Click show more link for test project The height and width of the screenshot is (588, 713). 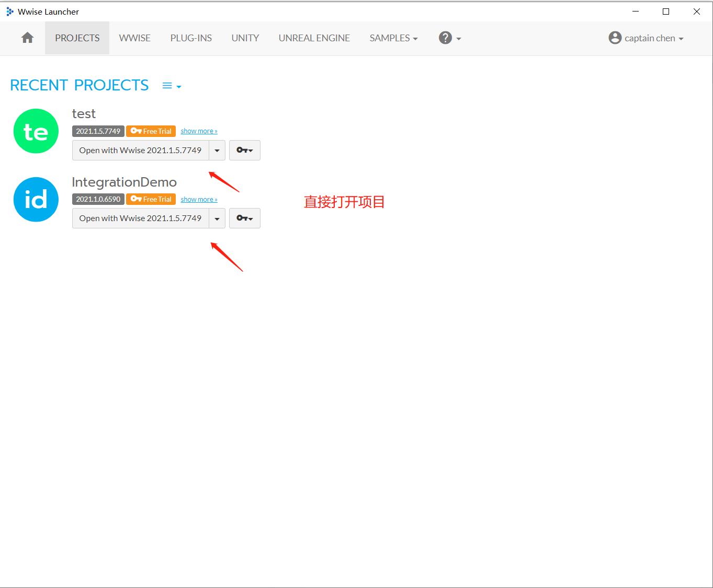199,131
